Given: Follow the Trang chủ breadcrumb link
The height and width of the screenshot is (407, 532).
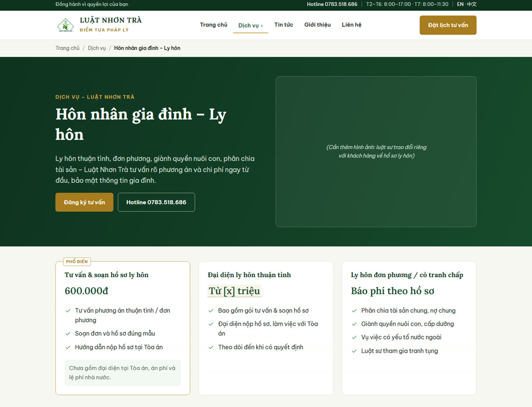Looking at the screenshot, I should click(x=67, y=48).
